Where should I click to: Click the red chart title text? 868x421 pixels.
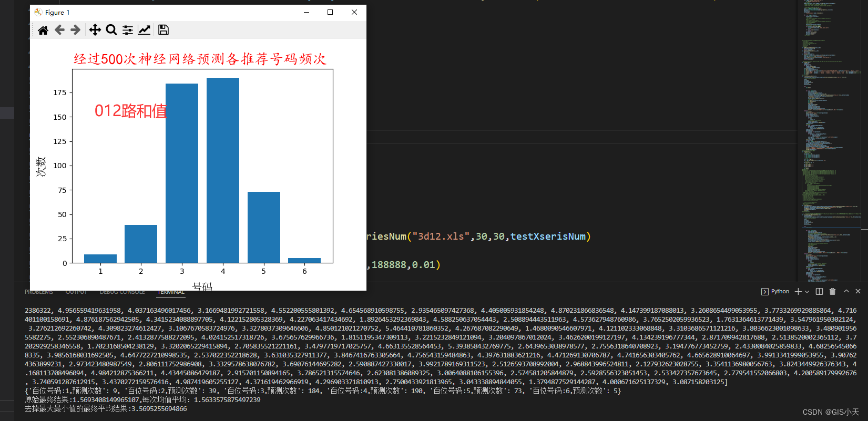(x=200, y=59)
